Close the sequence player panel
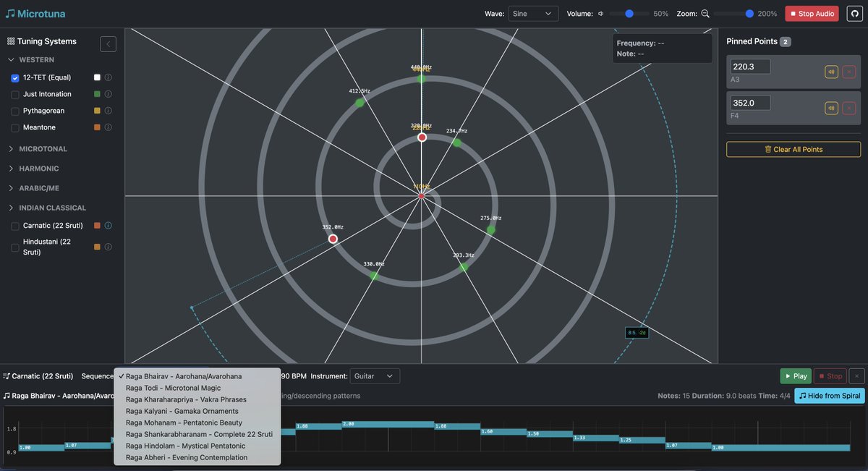This screenshot has width=868, height=471. coord(856,376)
